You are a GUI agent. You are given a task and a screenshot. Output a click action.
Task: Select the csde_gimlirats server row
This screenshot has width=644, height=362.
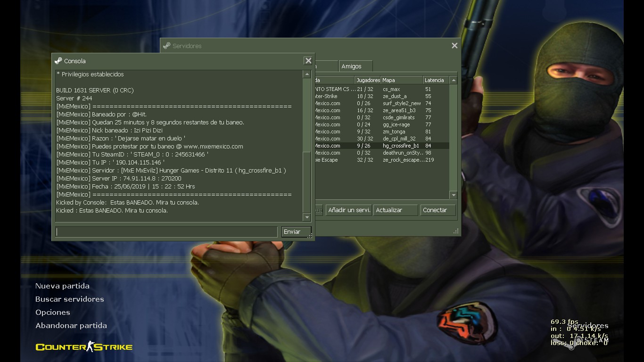pos(382,117)
